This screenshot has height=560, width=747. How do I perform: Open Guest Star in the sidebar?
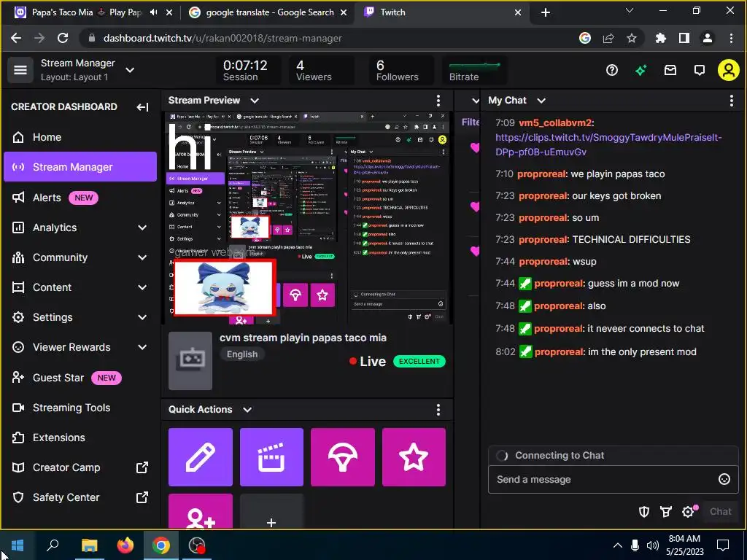click(x=80, y=378)
